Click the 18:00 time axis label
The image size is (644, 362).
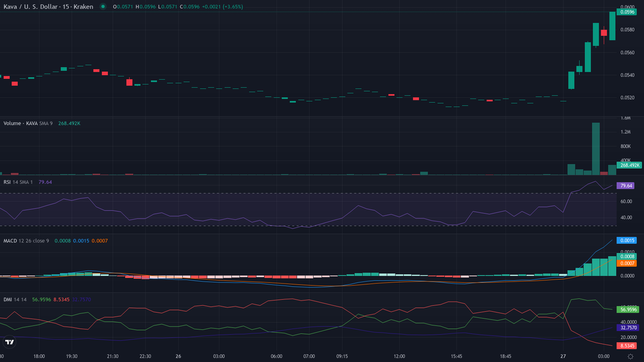click(39, 356)
